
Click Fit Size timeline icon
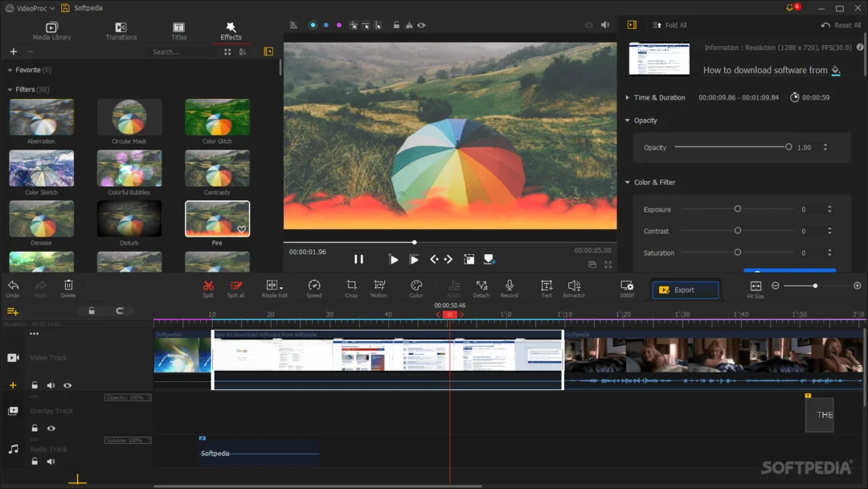[x=755, y=289]
